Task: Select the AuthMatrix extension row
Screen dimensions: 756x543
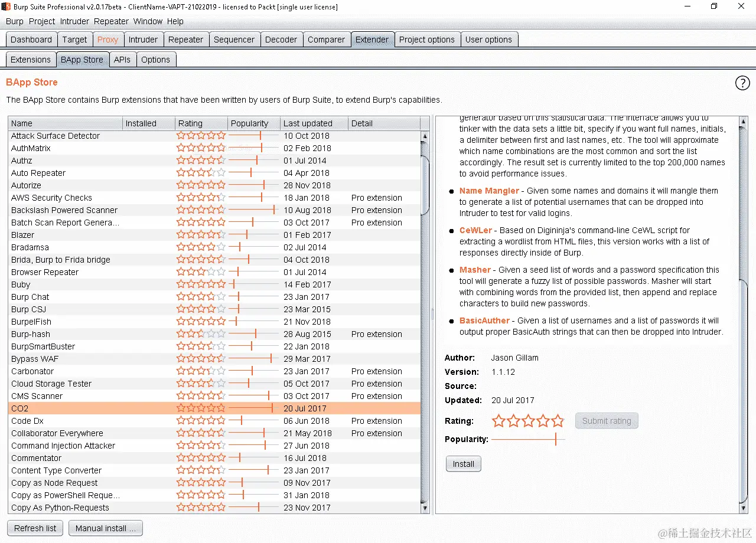Action: [214, 148]
